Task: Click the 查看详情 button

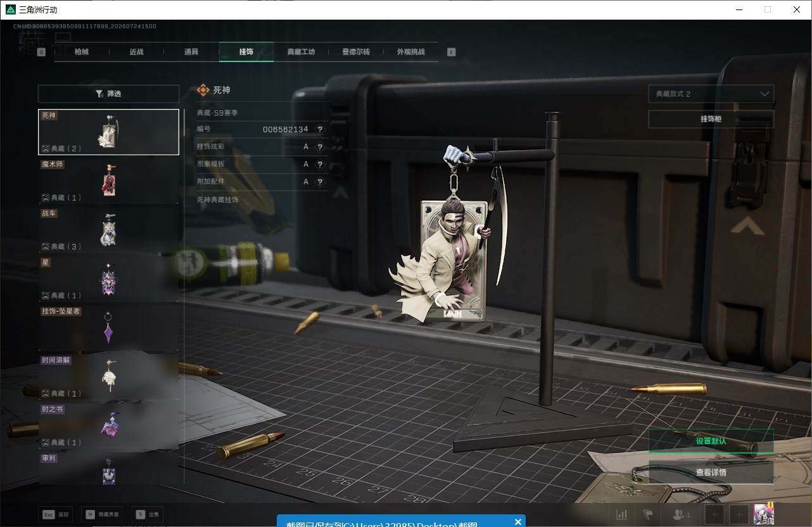Action: click(x=711, y=472)
